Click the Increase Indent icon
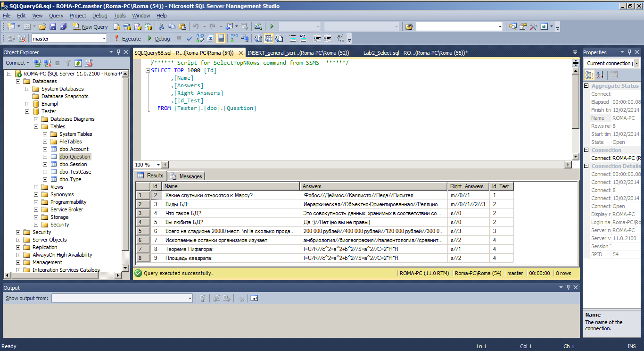The image size is (644, 351). (327, 39)
